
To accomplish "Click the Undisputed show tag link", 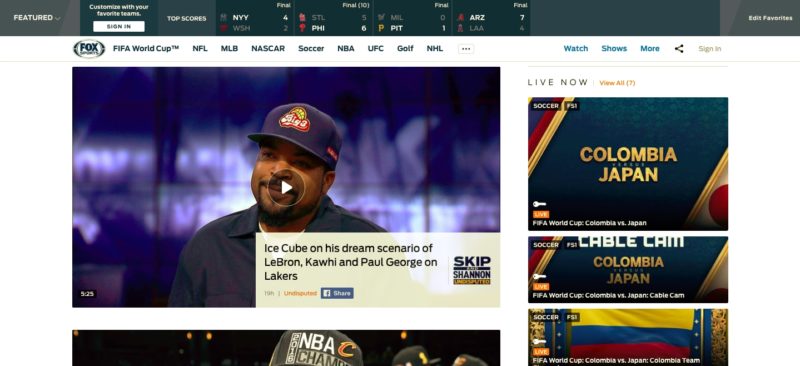I will point(300,294).
